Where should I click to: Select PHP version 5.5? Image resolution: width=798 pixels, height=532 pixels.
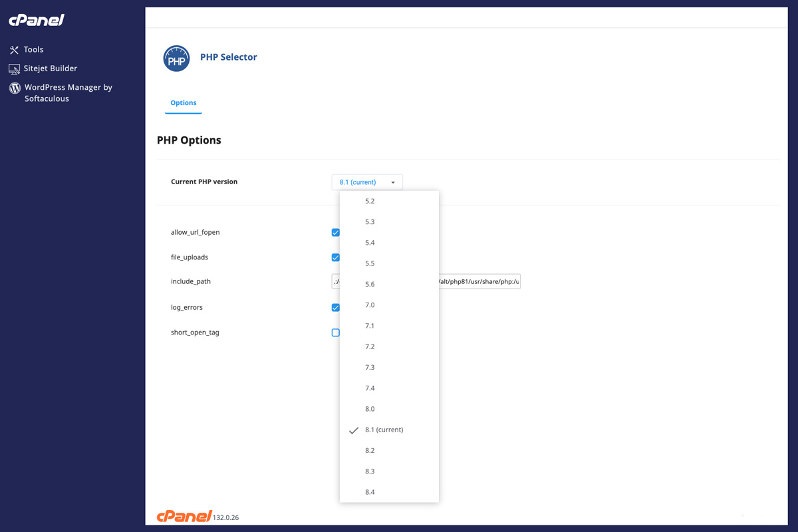(389, 263)
